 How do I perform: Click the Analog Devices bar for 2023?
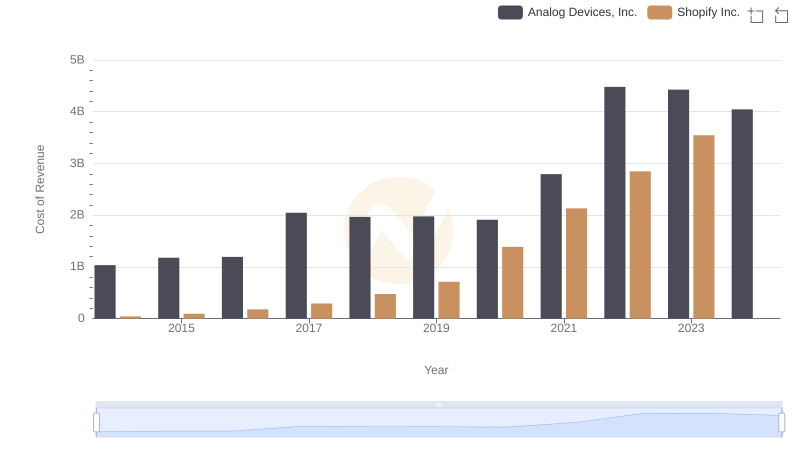click(x=679, y=204)
